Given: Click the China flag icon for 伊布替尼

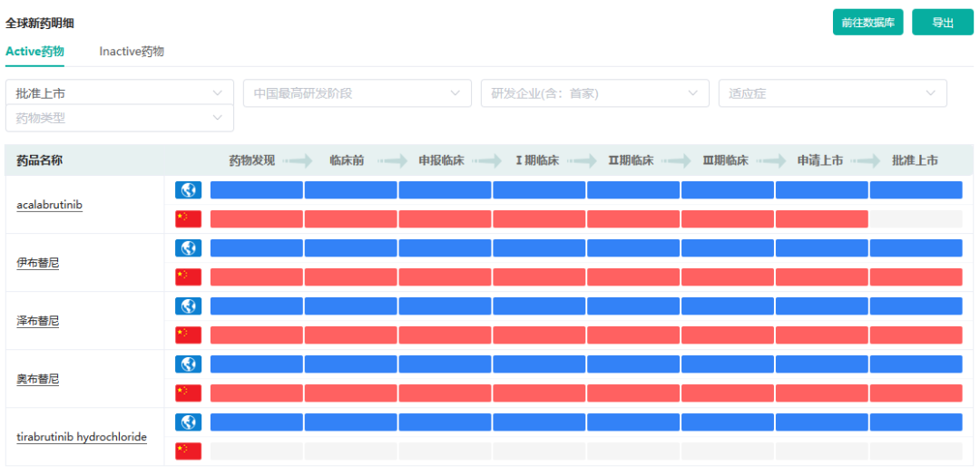Looking at the screenshot, I should point(188,276).
